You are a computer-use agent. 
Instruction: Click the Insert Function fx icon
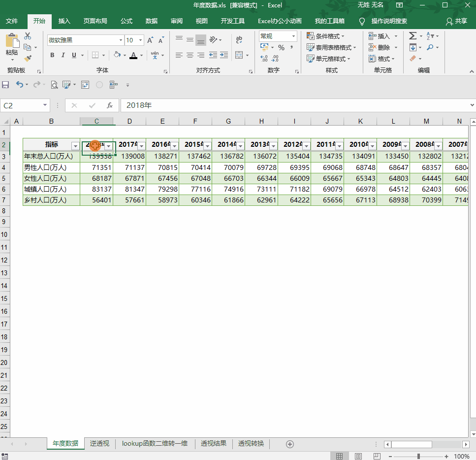point(110,105)
